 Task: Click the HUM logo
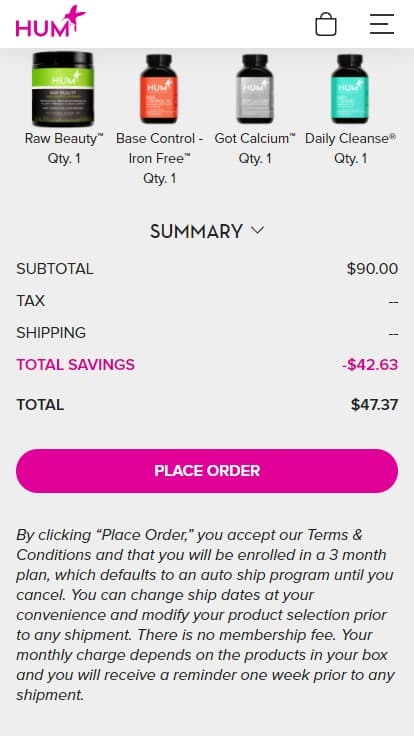51,22
